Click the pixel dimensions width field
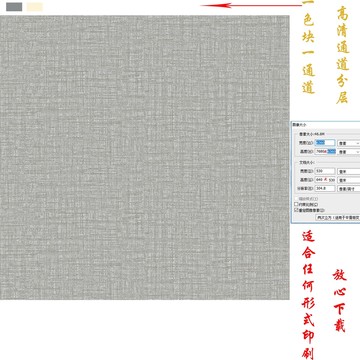The image size is (360, 360). [x=325, y=143]
